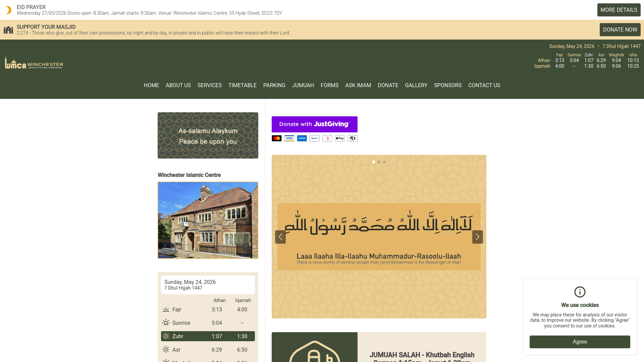The image size is (644, 362).
Task: Click the Apple Pay payment icon
Action: 340,138
